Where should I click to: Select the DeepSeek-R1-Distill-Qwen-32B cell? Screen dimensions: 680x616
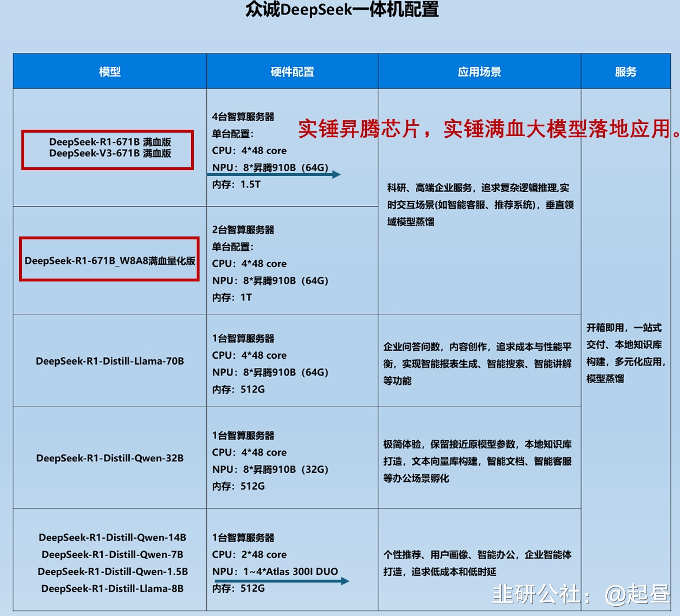110,458
